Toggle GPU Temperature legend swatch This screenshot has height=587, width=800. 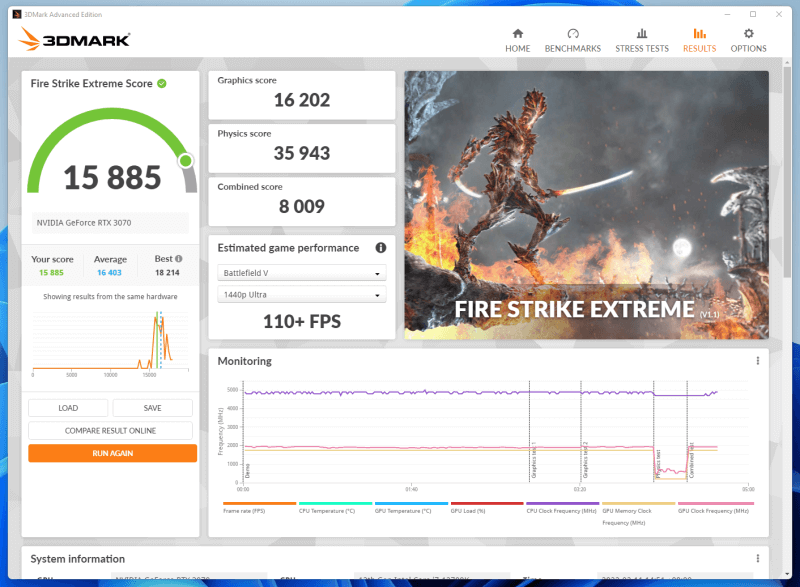411,503
